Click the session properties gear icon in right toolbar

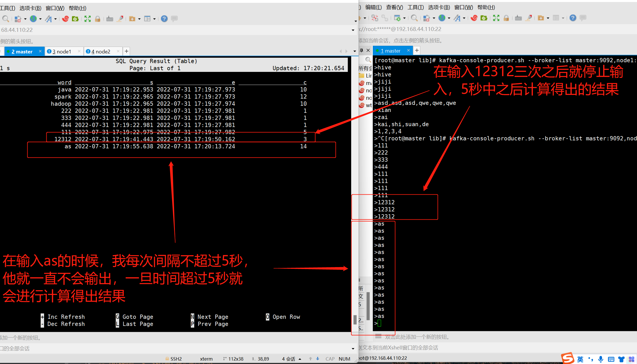coord(397,18)
